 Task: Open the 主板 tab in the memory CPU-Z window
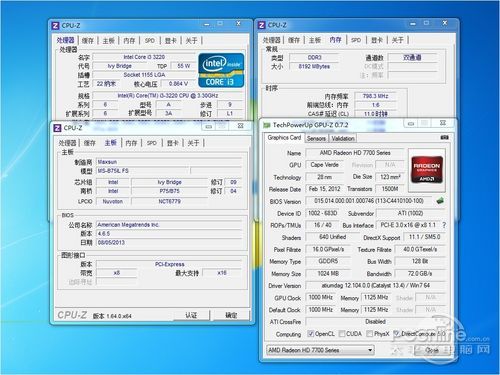coord(315,40)
